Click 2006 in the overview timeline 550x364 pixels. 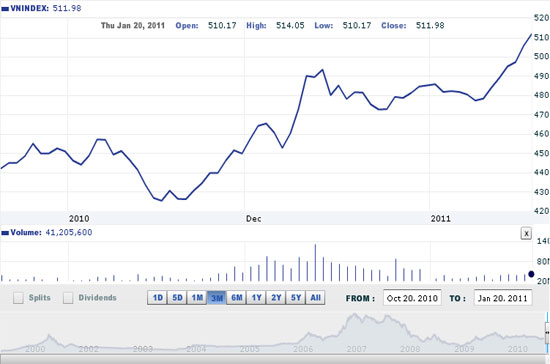pyautogui.click(x=303, y=349)
